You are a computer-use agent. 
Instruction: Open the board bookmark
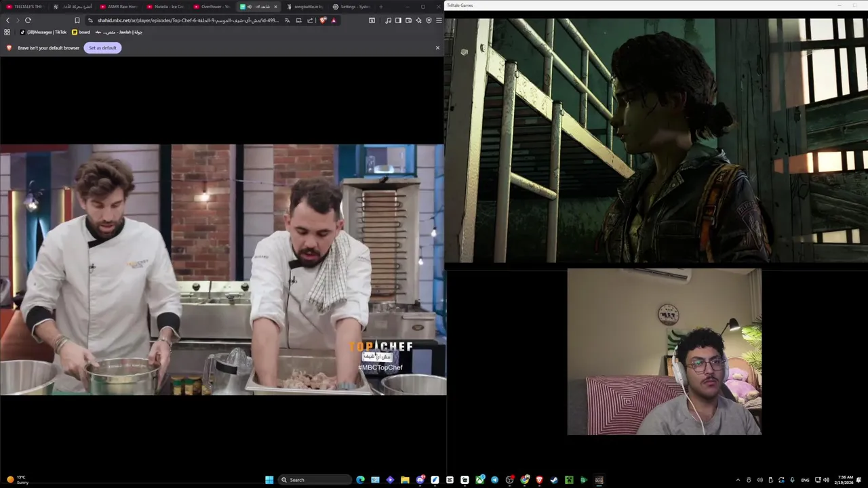tap(81, 32)
